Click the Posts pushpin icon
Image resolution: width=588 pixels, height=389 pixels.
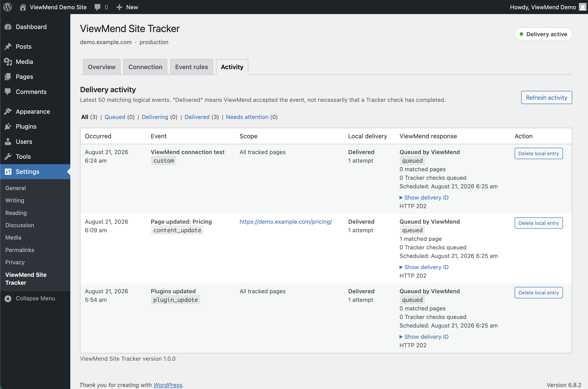(8, 47)
